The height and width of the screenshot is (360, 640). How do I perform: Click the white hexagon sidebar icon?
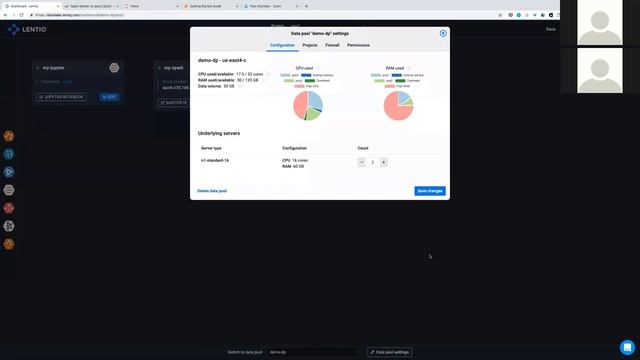(x=9, y=226)
